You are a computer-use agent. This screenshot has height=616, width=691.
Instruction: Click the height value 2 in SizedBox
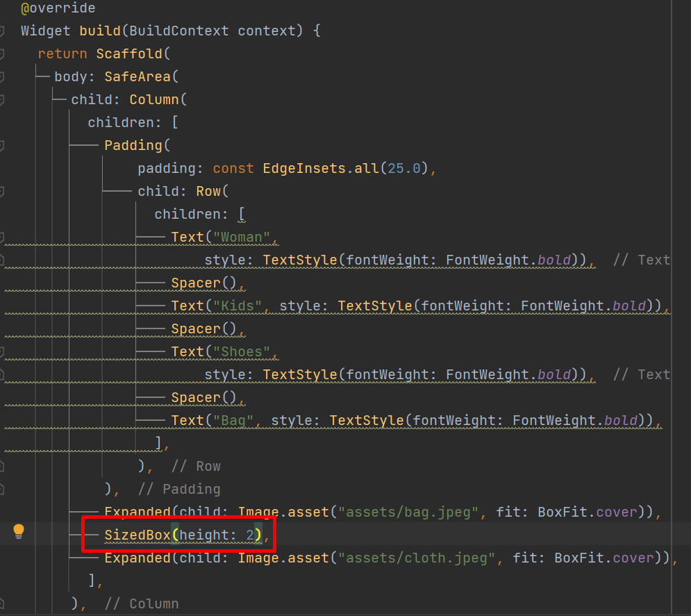tap(250, 535)
